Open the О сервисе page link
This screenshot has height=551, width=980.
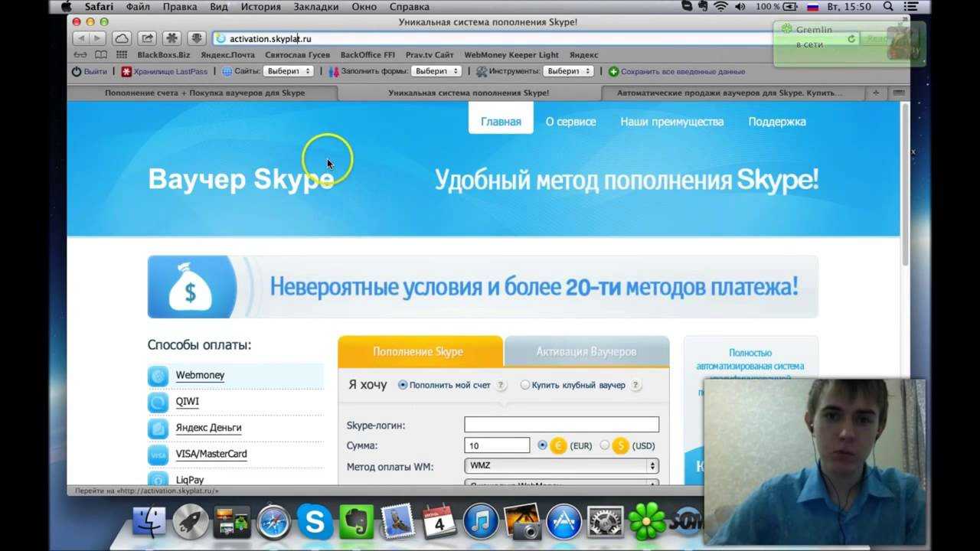[570, 121]
